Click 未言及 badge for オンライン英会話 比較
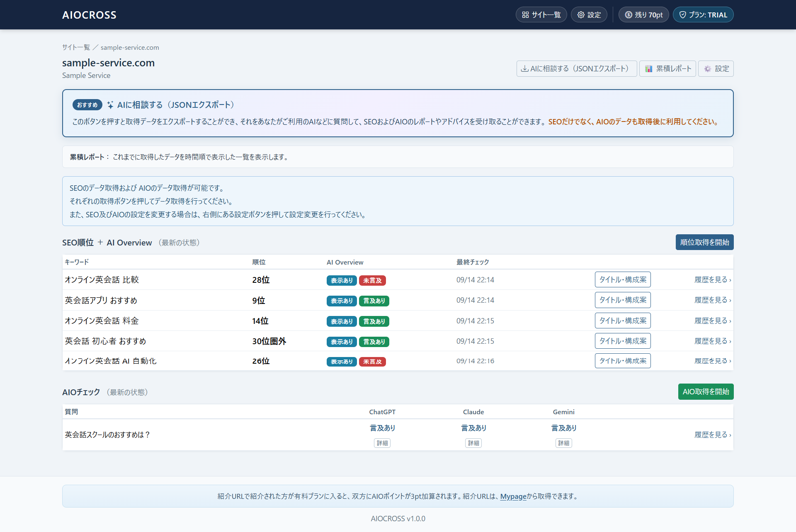The image size is (796, 532). tap(372, 281)
